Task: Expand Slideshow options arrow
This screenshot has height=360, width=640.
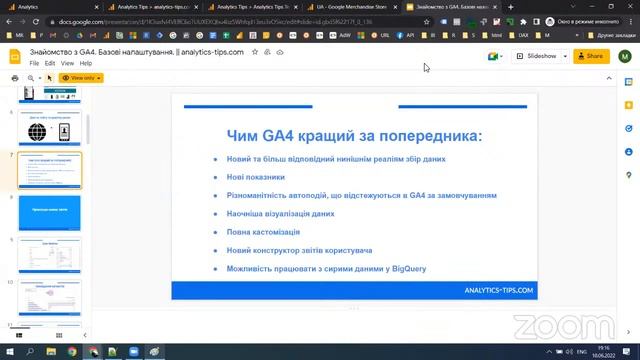Action: (x=565, y=56)
